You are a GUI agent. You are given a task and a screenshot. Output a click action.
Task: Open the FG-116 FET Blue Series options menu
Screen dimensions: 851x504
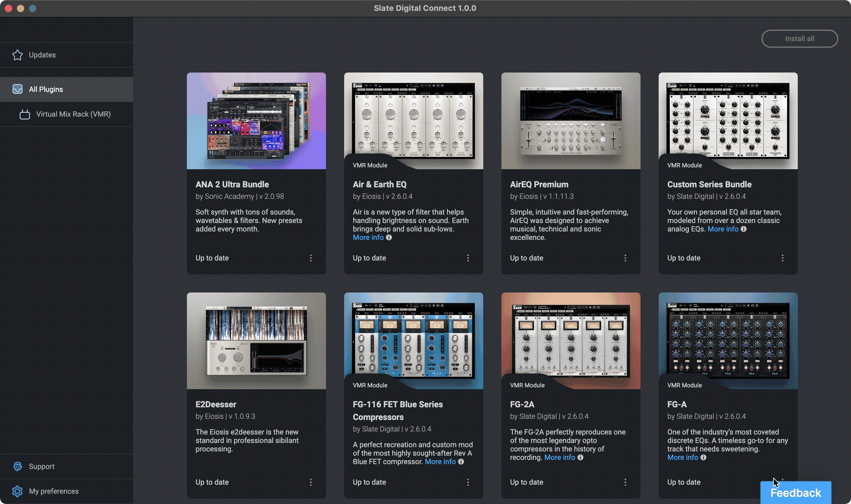coord(468,482)
